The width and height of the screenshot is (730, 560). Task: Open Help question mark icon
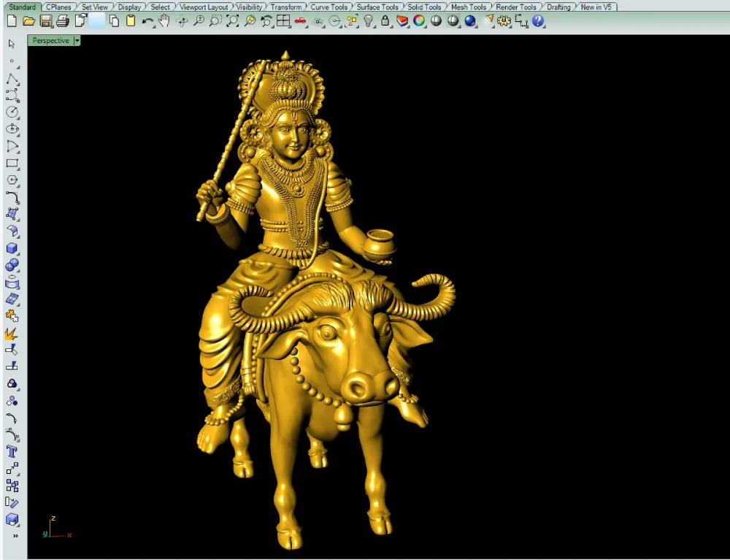pyautogui.click(x=538, y=21)
